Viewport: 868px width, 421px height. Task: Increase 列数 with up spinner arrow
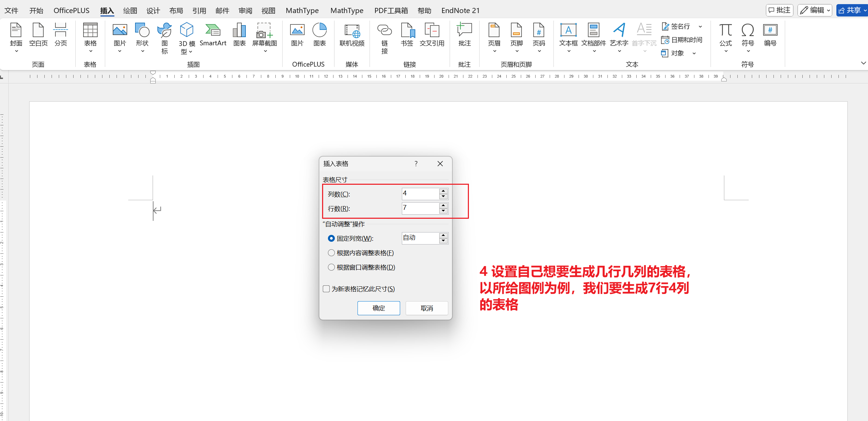[x=443, y=191]
